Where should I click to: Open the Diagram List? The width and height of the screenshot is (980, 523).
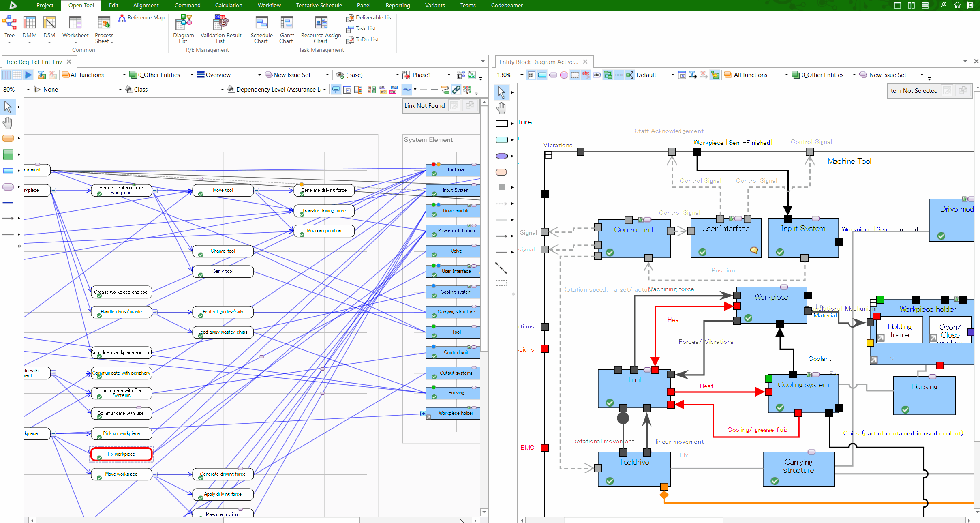pyautogui.click(x=183, y=29)
